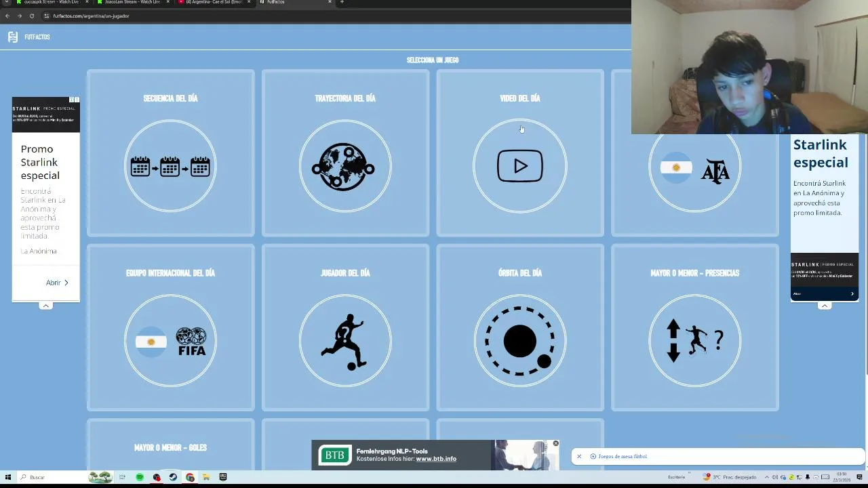This screenshot has width=868, height=488.
Task: Close the BTB bottom banner ad
Action: coord(555,443)
